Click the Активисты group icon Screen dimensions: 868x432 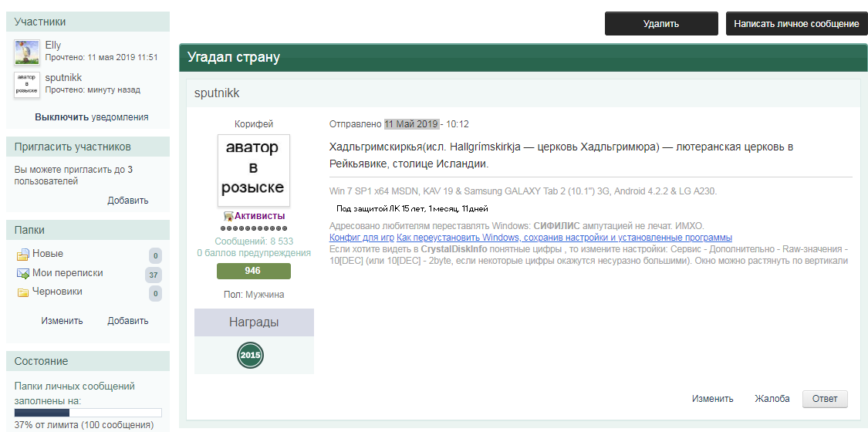pos(228,216)
